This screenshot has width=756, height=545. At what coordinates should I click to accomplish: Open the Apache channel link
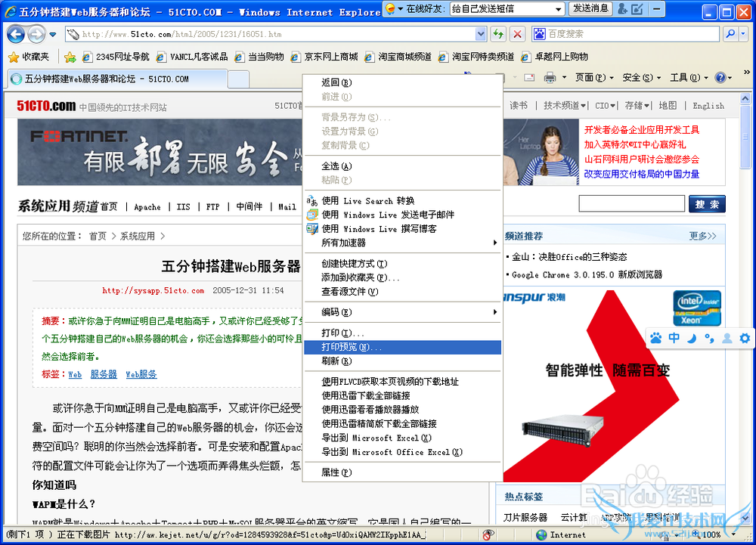(x=147, y=206)
